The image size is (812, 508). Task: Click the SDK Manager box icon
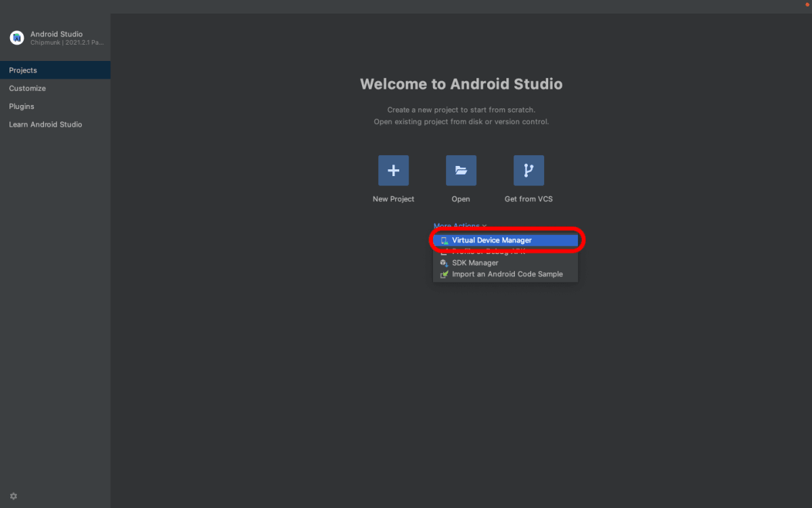444,263
